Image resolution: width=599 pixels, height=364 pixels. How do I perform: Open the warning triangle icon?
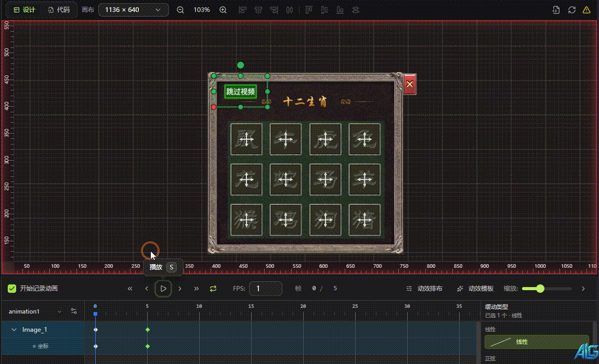(587, 10)
